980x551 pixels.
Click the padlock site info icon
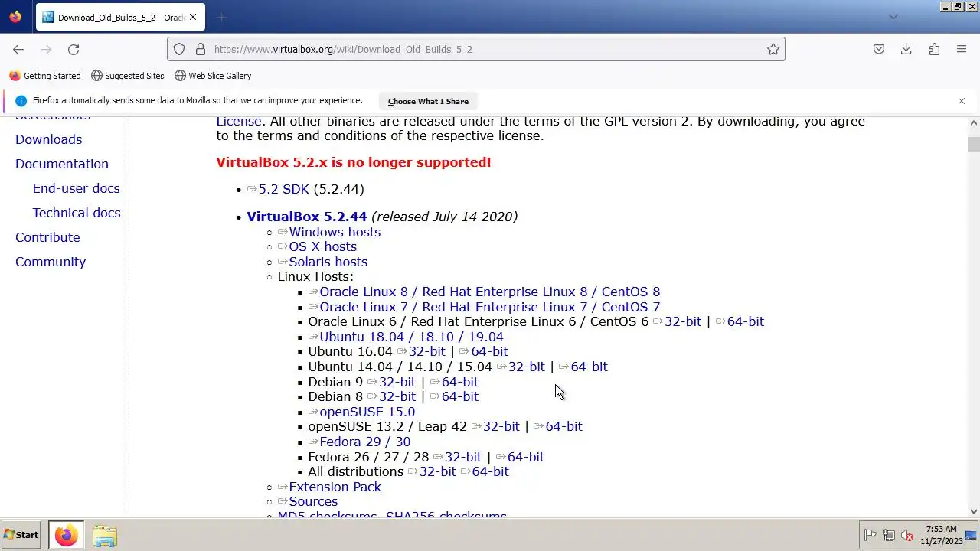tap(201, 49)
